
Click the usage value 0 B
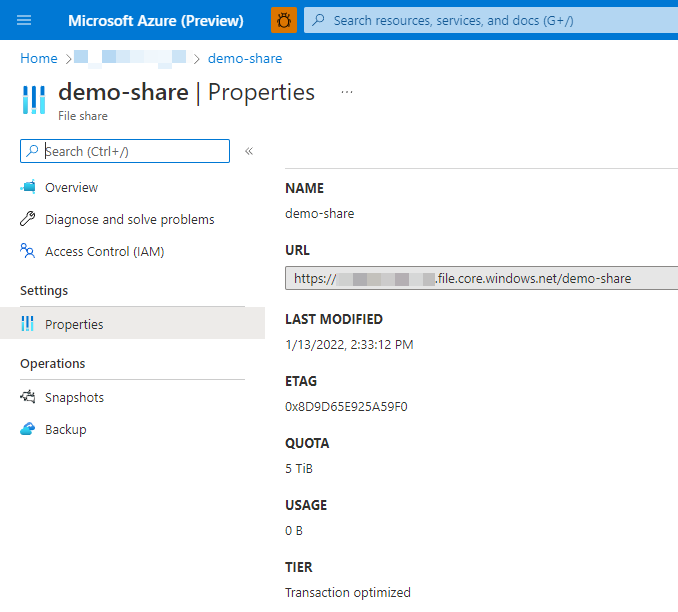click(x=294, y=531)
